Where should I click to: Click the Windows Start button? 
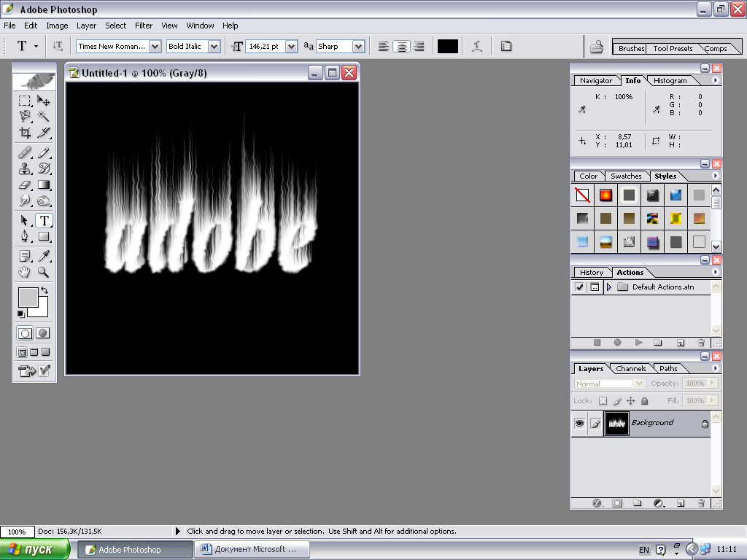35,550
